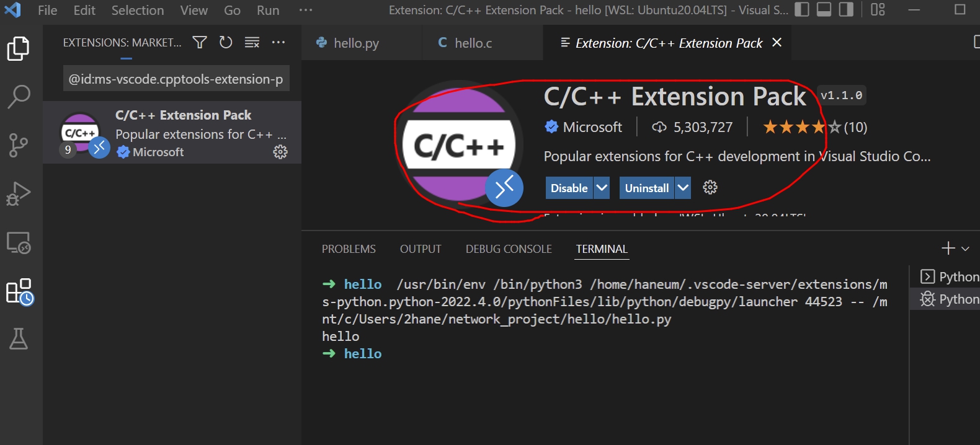Click the Uninstall extension button
980x445 pixels.
point(647,188)
